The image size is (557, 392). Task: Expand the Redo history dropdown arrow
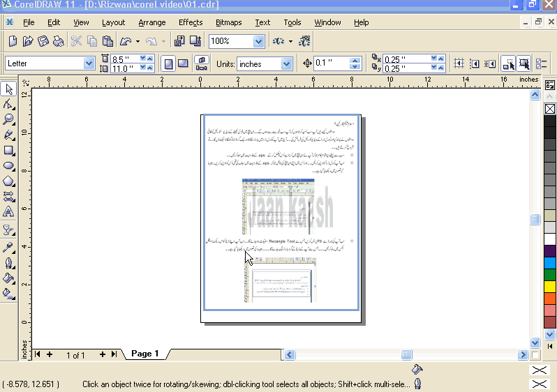[164, 42]
